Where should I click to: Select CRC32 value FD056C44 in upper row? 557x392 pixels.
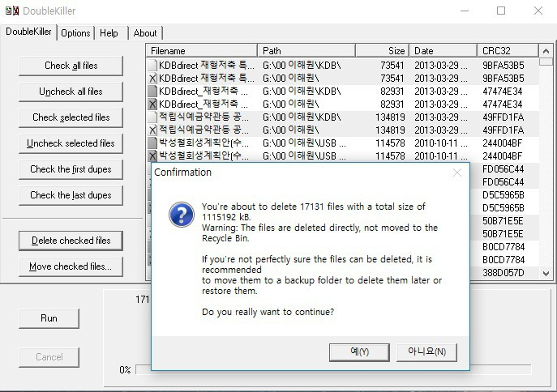(503, 169)
